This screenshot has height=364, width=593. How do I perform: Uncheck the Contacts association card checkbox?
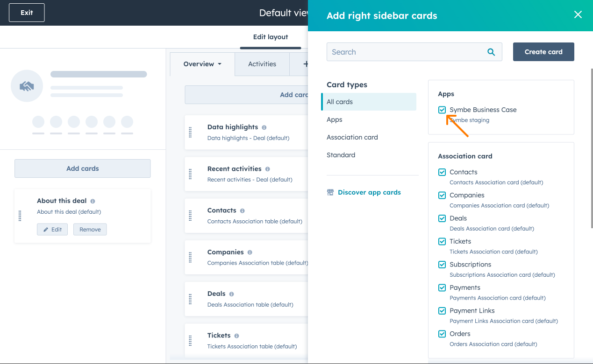(x=442, y=172)
